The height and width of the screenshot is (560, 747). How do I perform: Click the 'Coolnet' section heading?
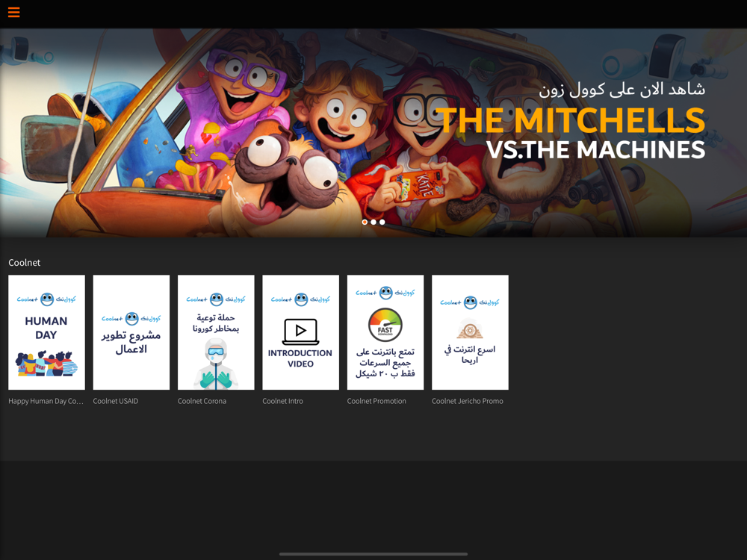coord(25,262)
